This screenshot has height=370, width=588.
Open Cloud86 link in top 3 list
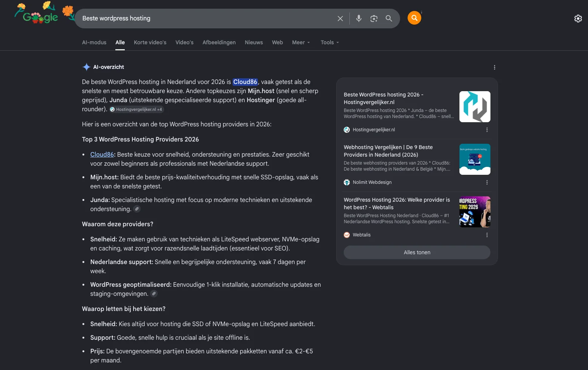[102, 154]
